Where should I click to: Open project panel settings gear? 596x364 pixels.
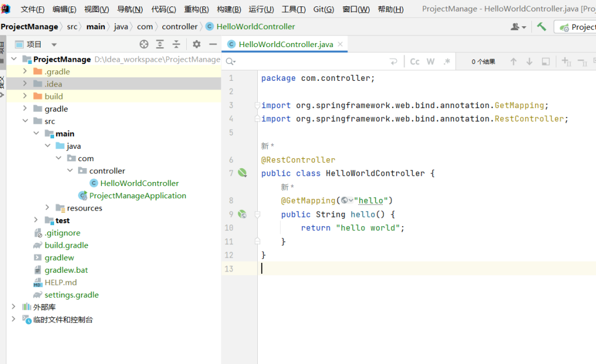197,44
